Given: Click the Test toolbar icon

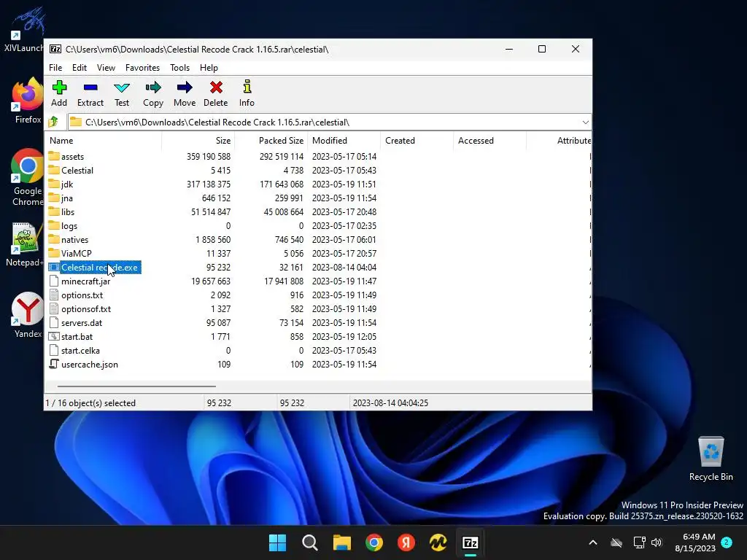Looking at the screenshot, I should [x=122, y=87].
